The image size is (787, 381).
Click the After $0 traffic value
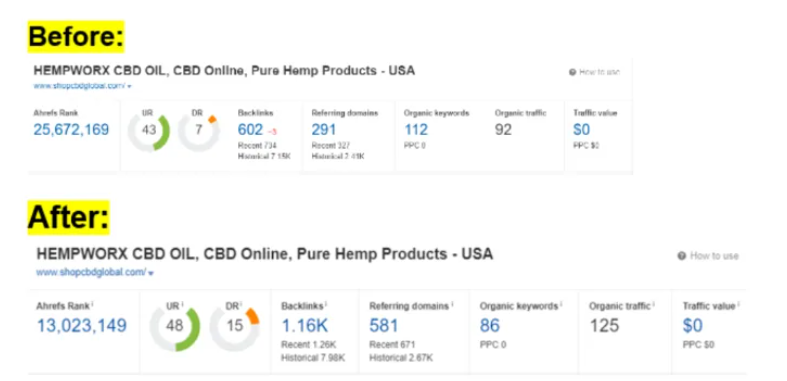click(x=693, y=326)
